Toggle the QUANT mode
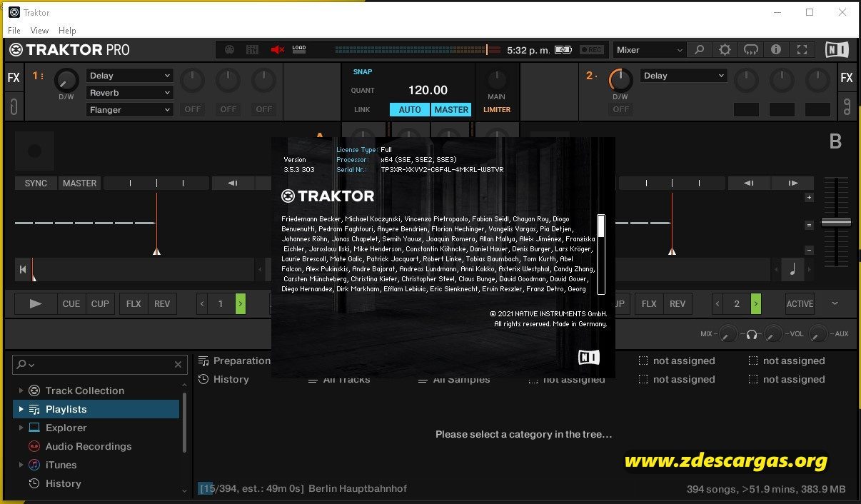The width and height of the screenshot is (861, 504). coord(363,91)
